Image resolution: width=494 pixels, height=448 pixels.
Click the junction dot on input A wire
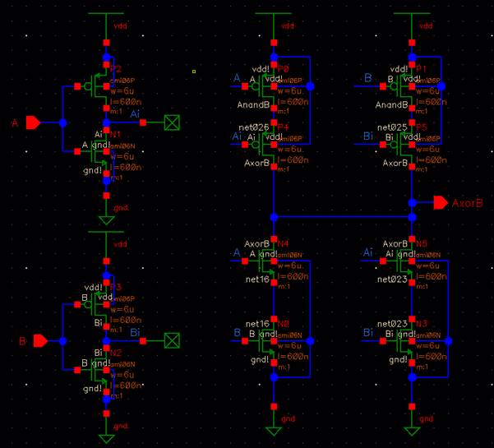62,122
